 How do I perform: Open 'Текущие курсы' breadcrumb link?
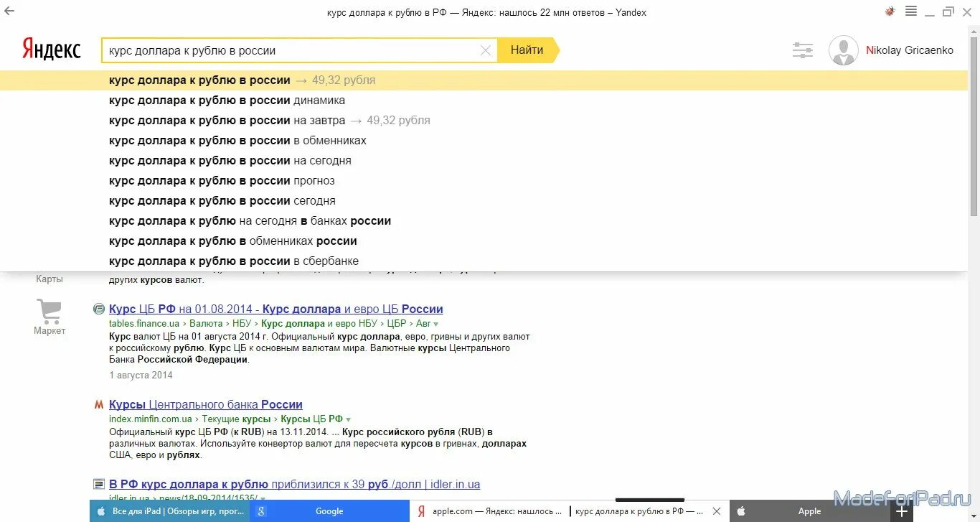click(x=236, y=419)
